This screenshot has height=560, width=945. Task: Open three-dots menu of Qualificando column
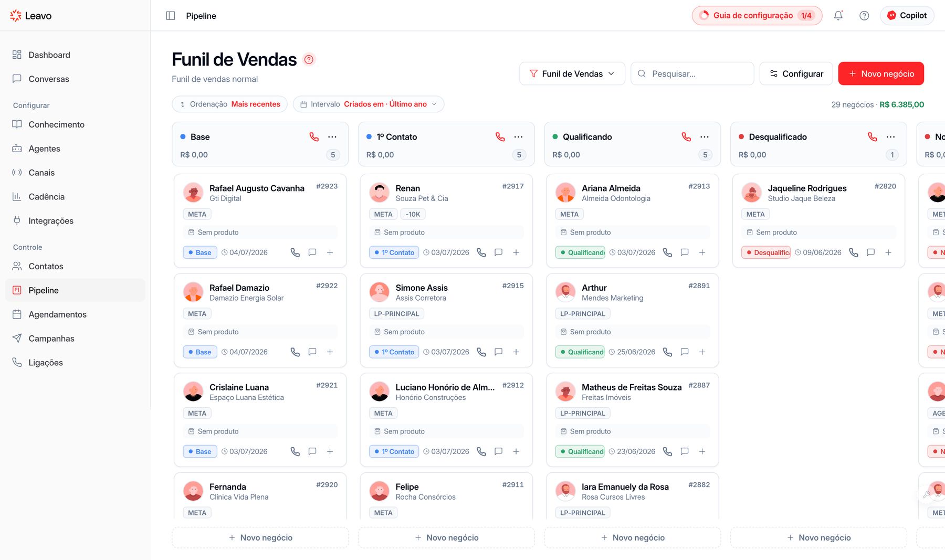tap(705, 137)
